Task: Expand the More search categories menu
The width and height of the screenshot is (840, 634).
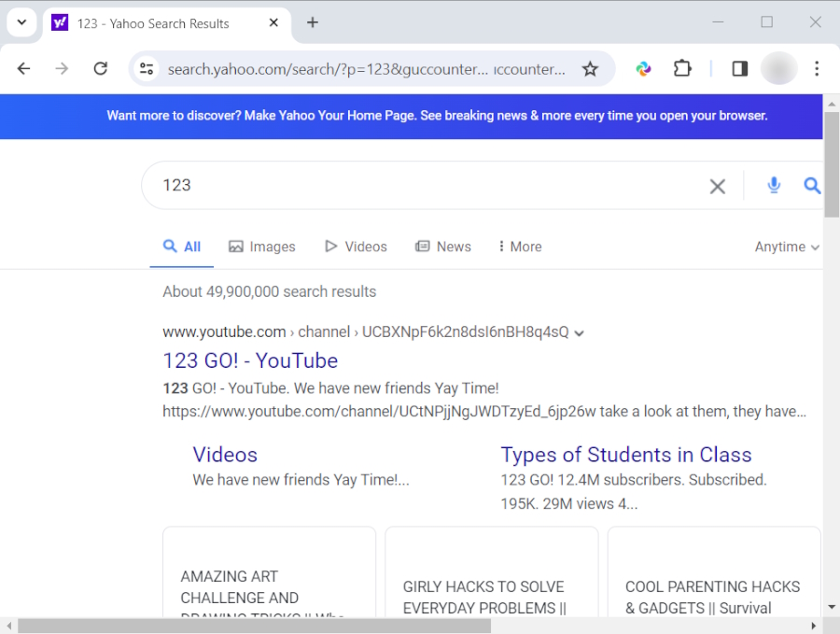Action: [x=519, y=246]
